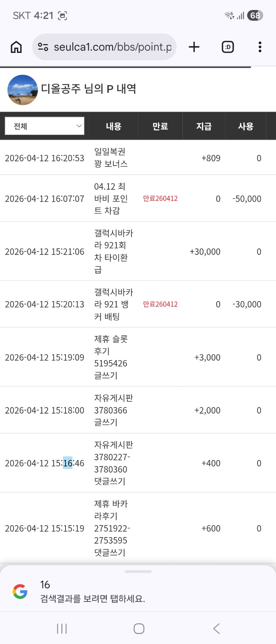Viewport: 276px width, 644px height.
Task: Tap the 만료 column header
Action: (160, 126)
